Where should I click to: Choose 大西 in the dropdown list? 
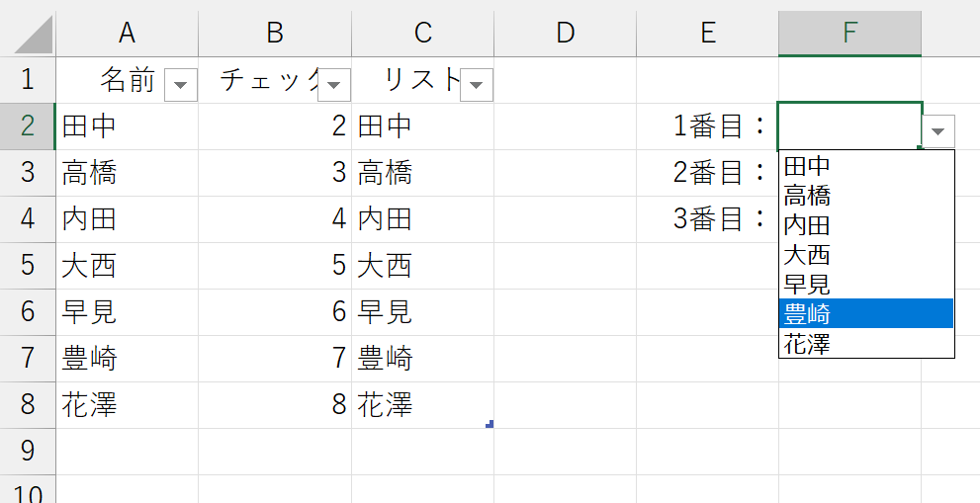pyautogui.click(x=866, y=254)
